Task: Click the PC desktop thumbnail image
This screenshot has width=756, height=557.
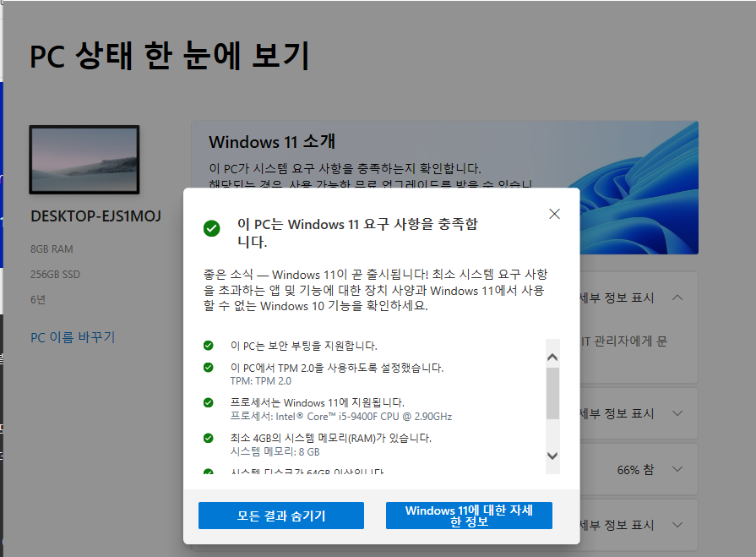Action: coord(84,160)
